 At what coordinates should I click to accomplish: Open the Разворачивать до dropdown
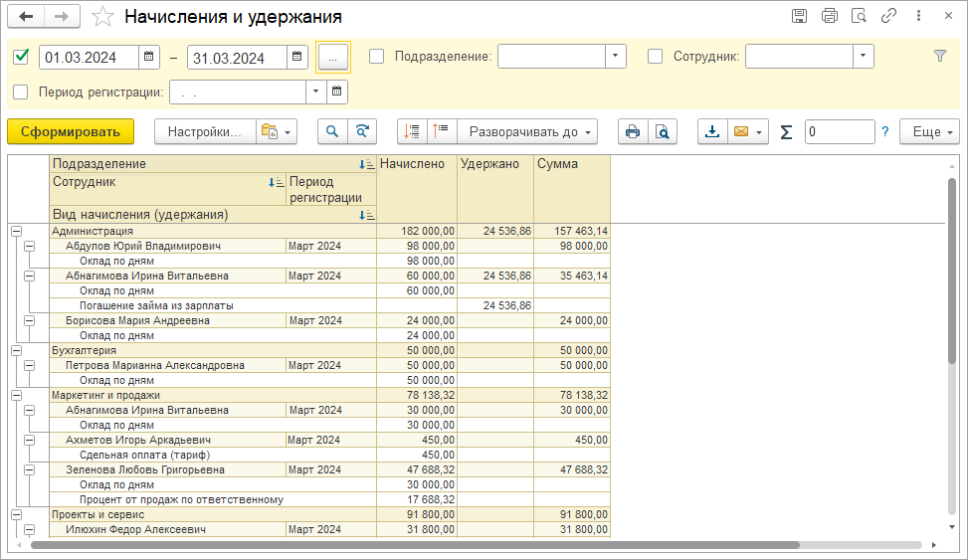pyautogui.click(x=527, y=131)
